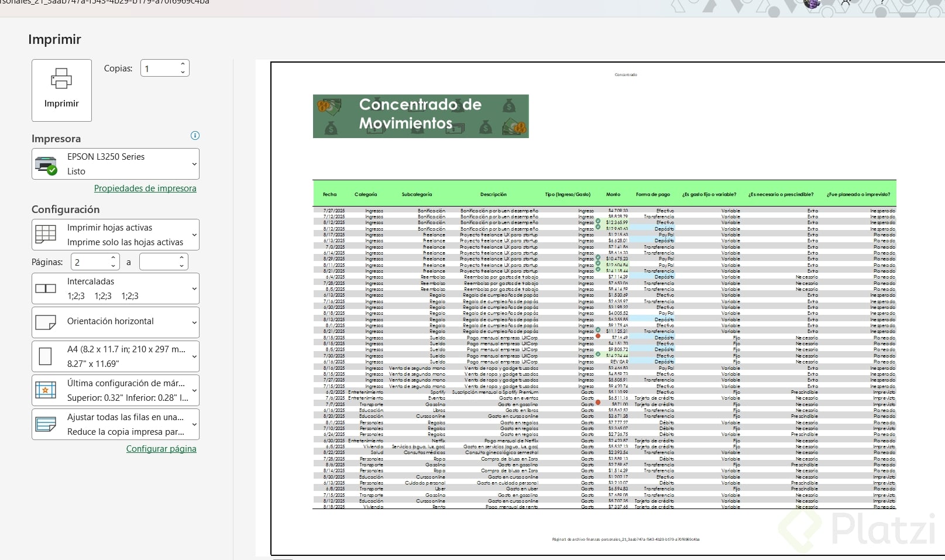Click the "Concentrado" page header text atop the preview
The image size is (945, 560).
click(x=626, y=75)
